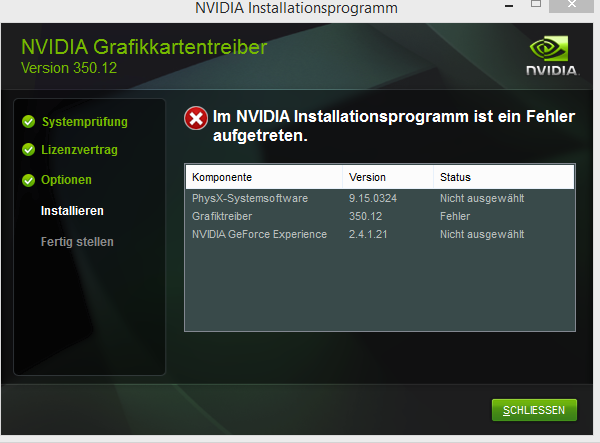Click the 2.4.1.21 version cell
The width and height of the screenshot is (600, 443).
pos(368,234)
